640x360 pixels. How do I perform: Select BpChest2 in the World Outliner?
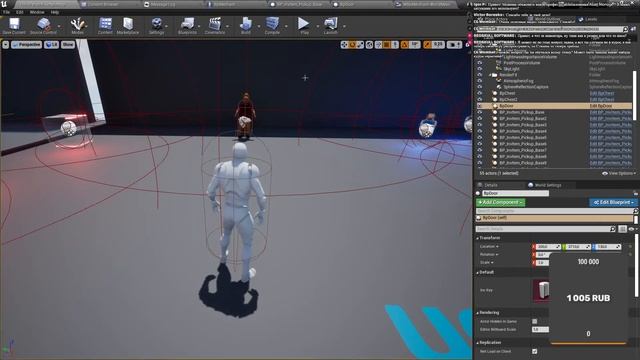click(x=508, y=100)
